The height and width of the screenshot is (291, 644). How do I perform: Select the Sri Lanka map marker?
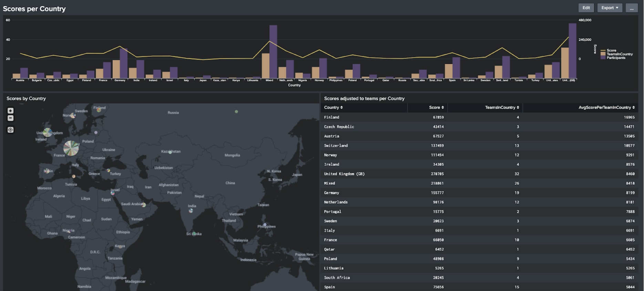point(194,234)
